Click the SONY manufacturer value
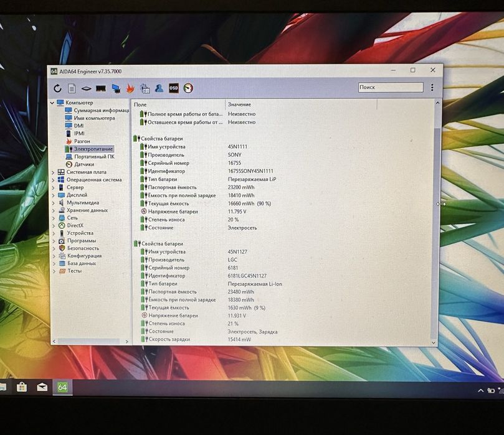 [x=235, y=155]
